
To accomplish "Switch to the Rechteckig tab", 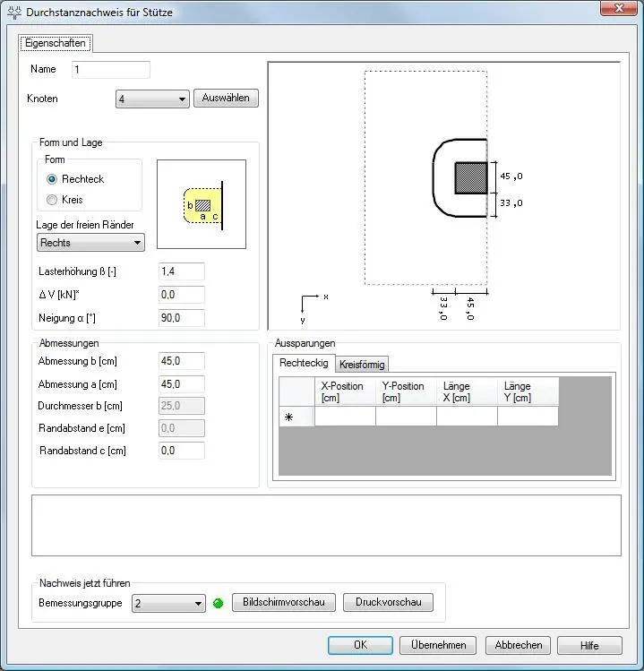I will 304,363.
